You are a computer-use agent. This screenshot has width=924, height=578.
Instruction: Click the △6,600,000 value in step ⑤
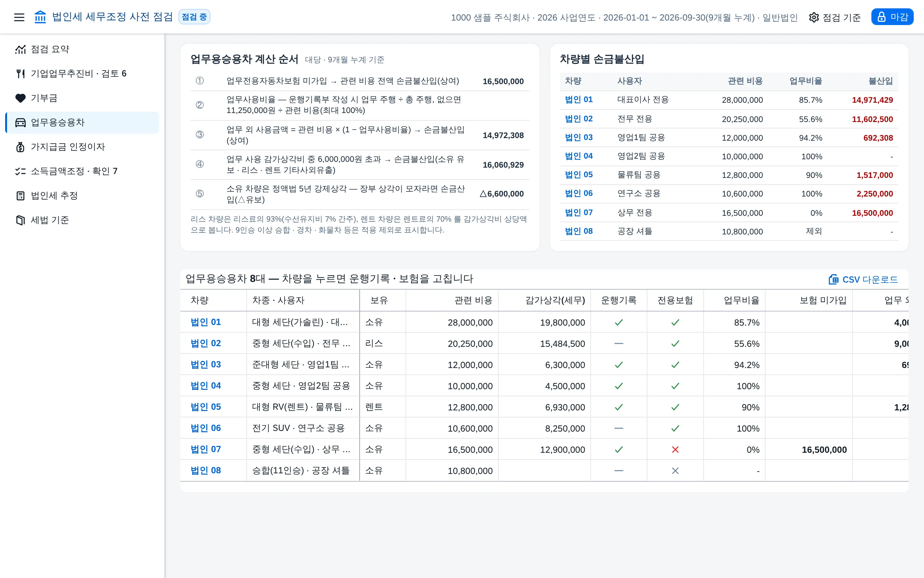[501, 194]
